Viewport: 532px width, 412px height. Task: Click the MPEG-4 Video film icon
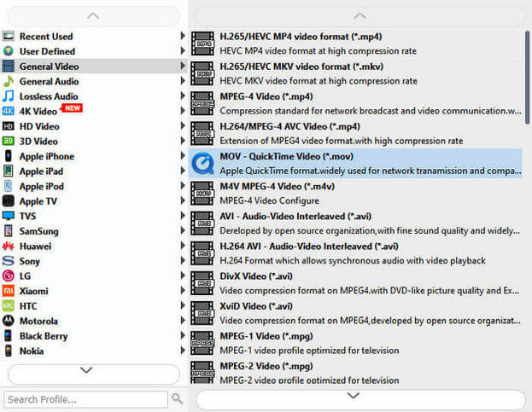click(x=202, y=103)
